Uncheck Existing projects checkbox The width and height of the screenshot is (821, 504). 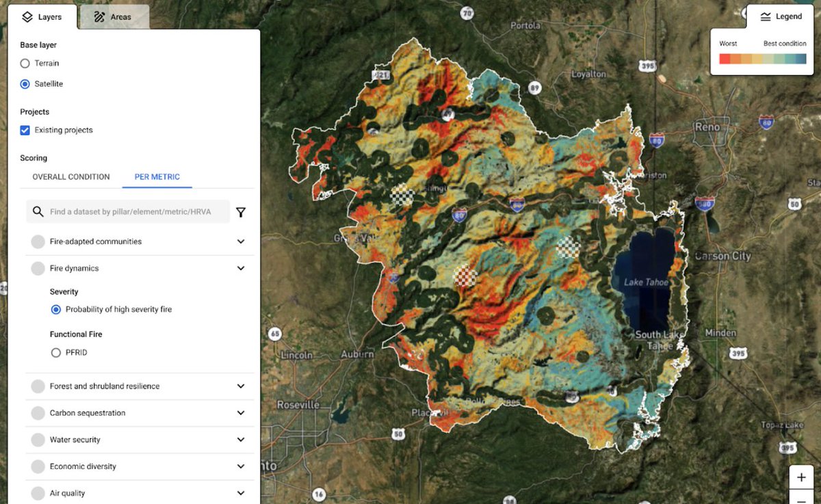click(x=25, y=130)
